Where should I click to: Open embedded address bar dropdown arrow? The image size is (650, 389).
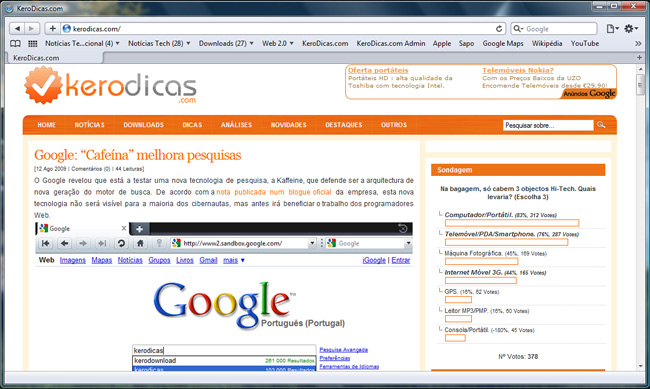click(x=312, y=243)
